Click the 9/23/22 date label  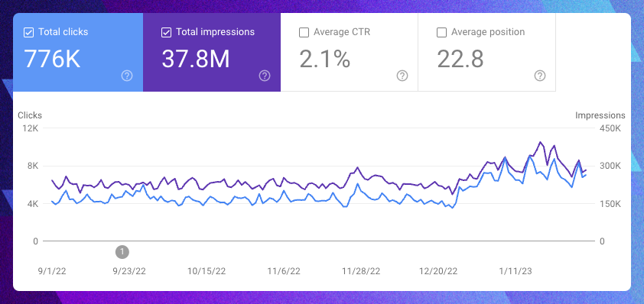(129, 271)
